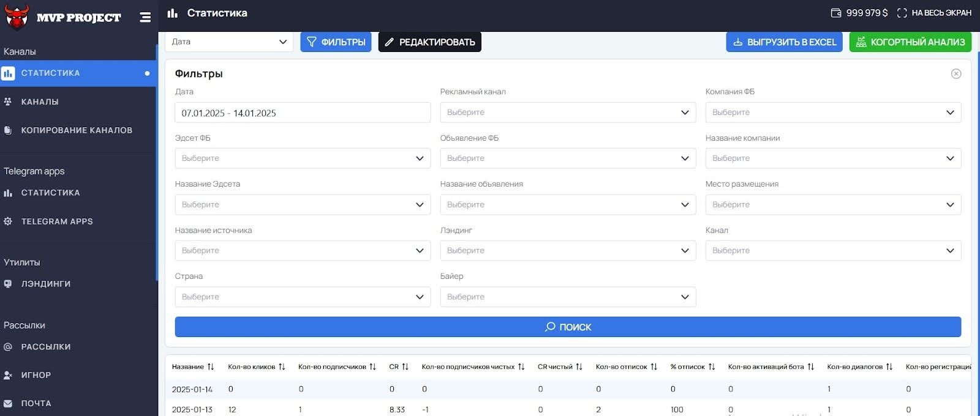Click the Копирование каналов sidebar icon

8,130
